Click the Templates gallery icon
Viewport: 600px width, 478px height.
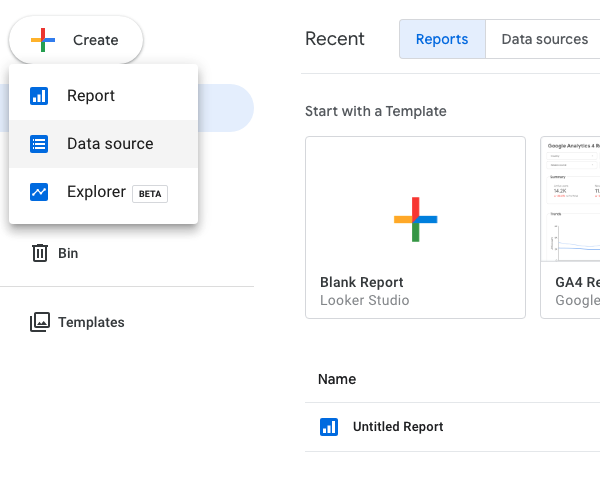coord(40,322)
